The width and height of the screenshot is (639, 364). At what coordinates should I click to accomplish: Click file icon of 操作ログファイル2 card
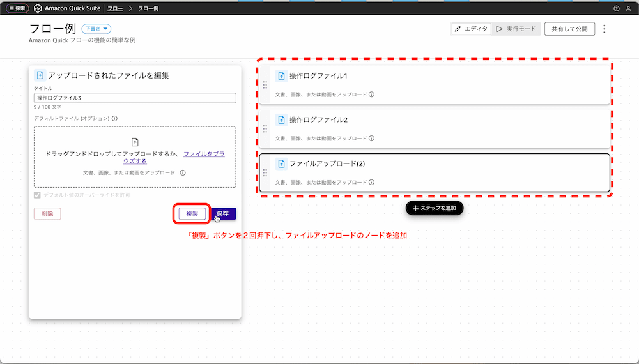pyautogui.click(x=281, y=119)
